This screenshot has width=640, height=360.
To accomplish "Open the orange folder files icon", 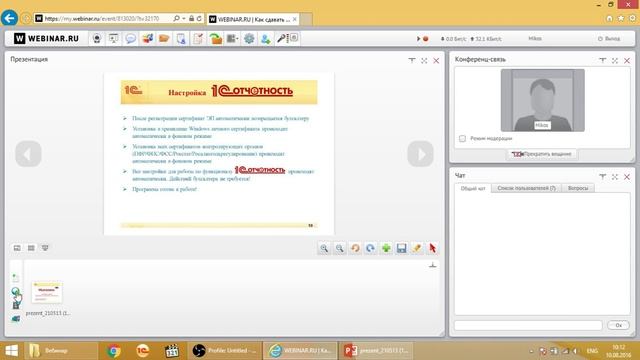I will coord(164,38).
